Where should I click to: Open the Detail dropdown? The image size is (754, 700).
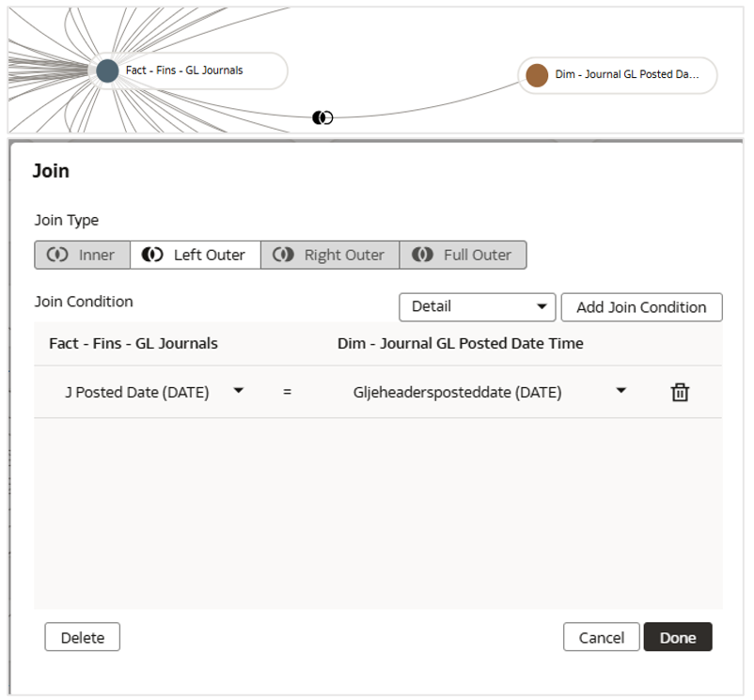click(x=479, y=306)
